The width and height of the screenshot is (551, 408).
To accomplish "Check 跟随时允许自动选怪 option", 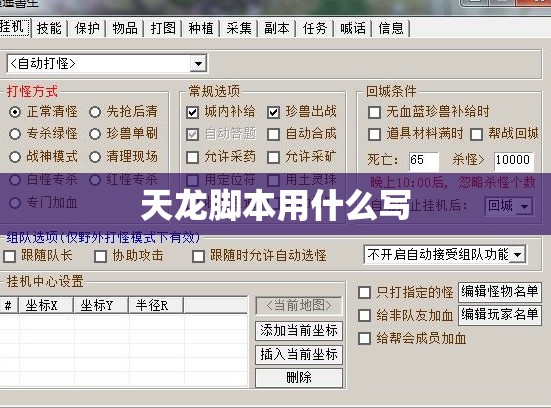I will click(x=199, y=256).
